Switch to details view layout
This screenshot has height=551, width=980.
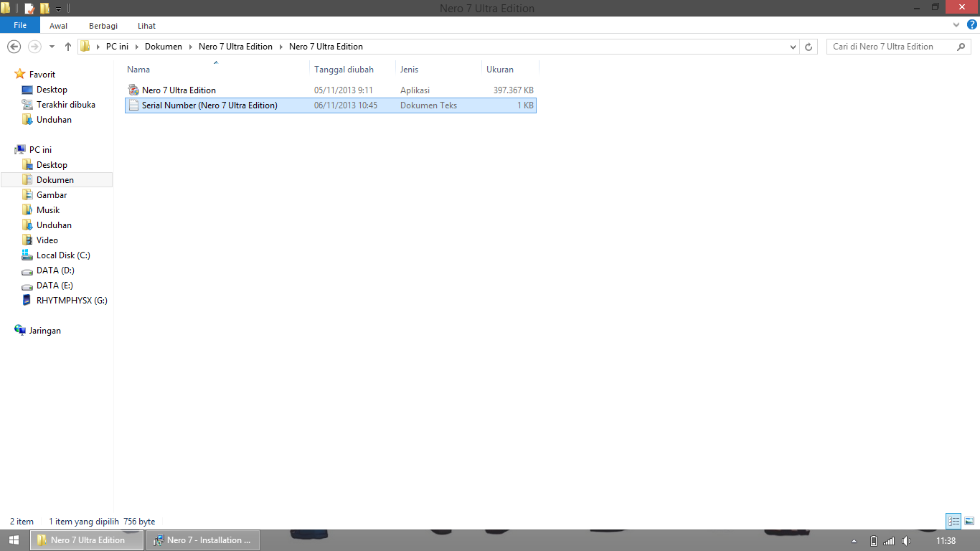[x=953, y=522]
